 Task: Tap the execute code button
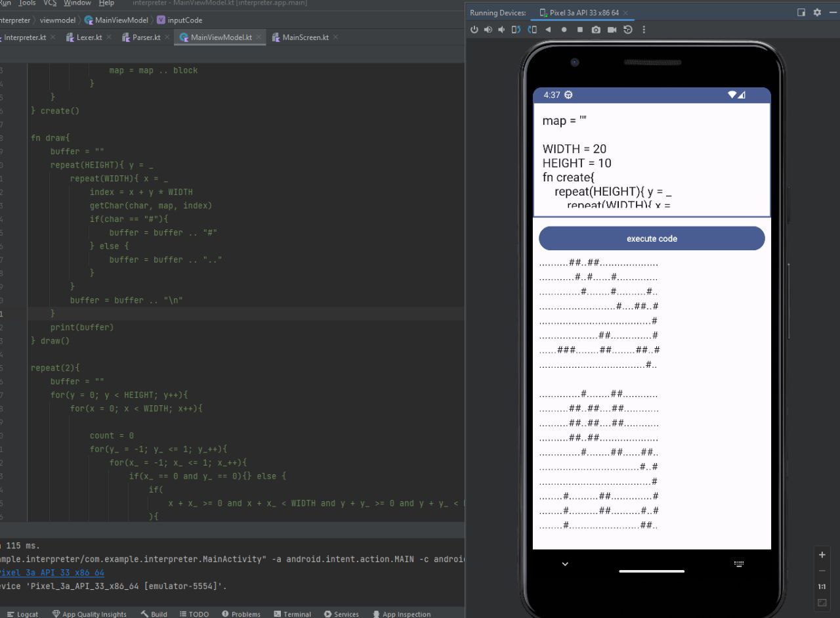pyautogui.click(x=652, y=238)
